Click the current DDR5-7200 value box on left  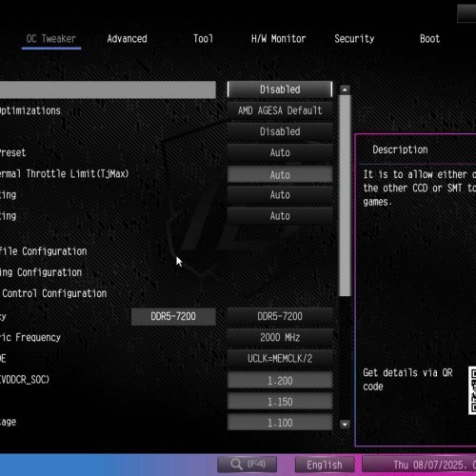point(173,317)
